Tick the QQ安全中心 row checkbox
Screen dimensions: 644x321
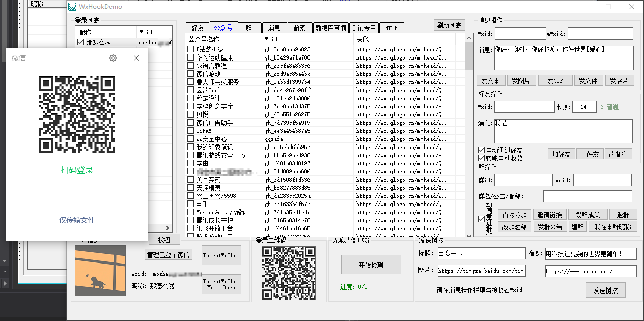point(191,139)
